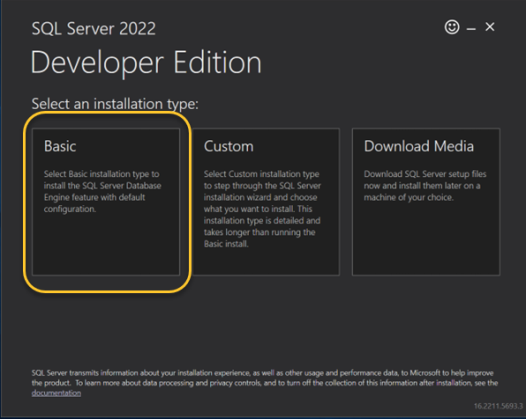This screenshot has height=419, width=526.
Task: Click "Select an installation type:" label
Action: [115, 104]
